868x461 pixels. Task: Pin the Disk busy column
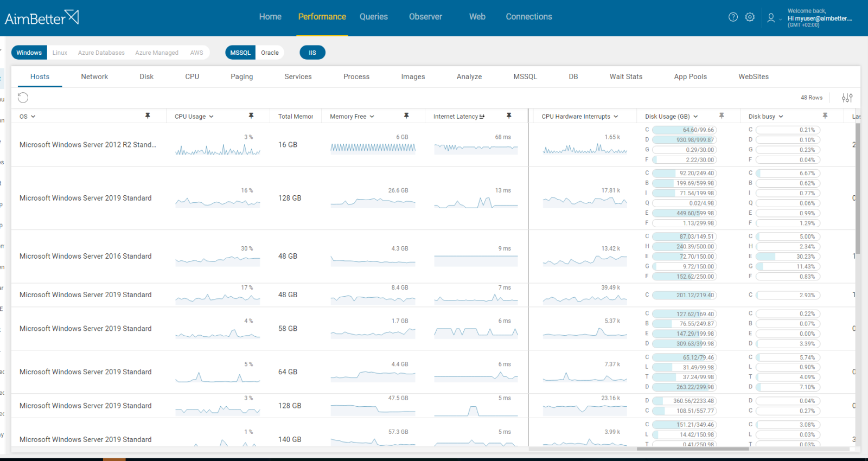825,116
